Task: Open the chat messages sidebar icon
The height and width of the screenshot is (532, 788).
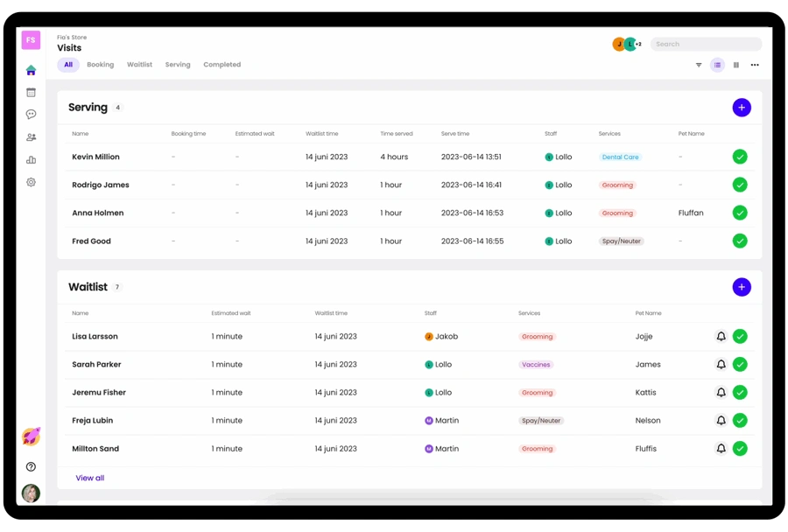Action: [31, 115]
